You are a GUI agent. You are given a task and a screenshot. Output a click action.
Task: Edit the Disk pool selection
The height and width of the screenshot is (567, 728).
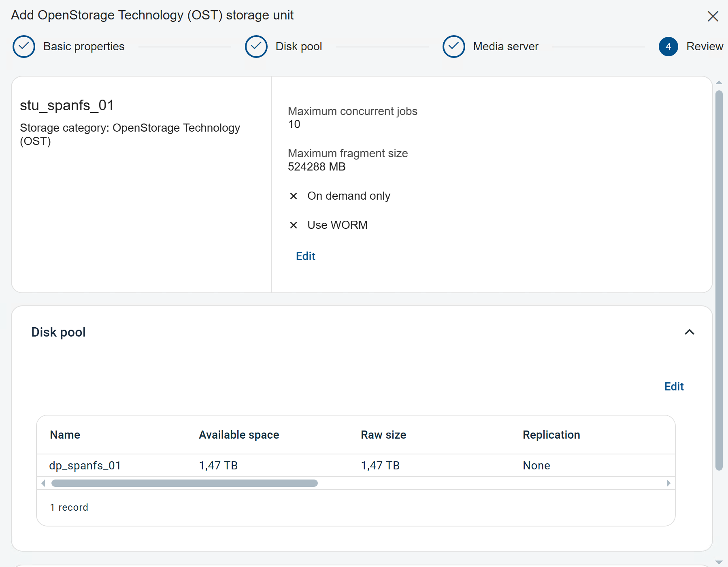[674, 386]
